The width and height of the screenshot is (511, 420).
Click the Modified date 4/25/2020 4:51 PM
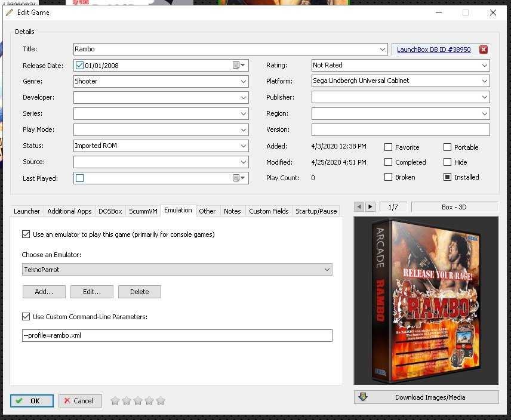tap(338, 162)
